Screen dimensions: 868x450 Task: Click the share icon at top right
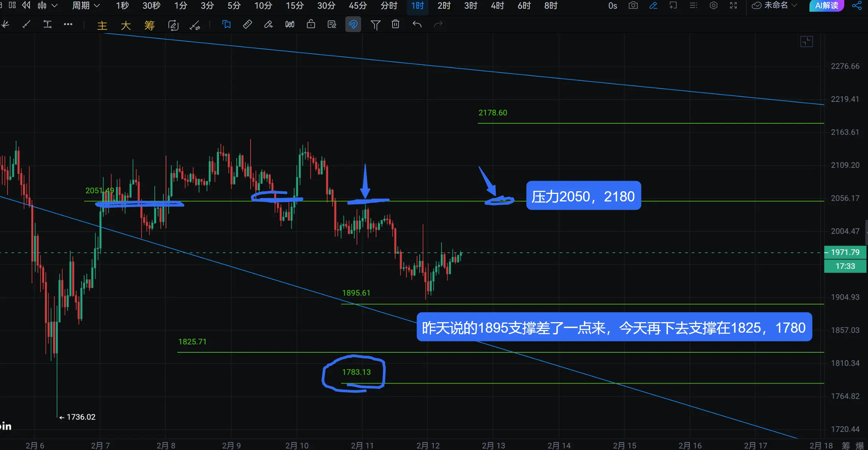click(857, 5)
